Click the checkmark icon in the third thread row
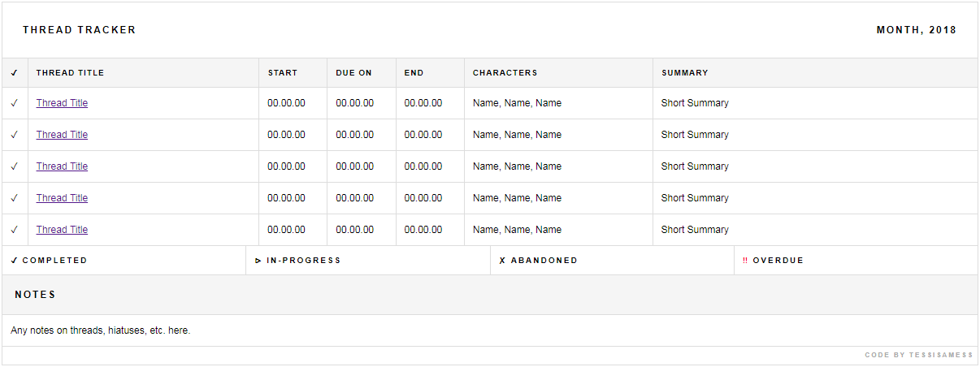Screen dimensions: 980x367 point(14,166)
